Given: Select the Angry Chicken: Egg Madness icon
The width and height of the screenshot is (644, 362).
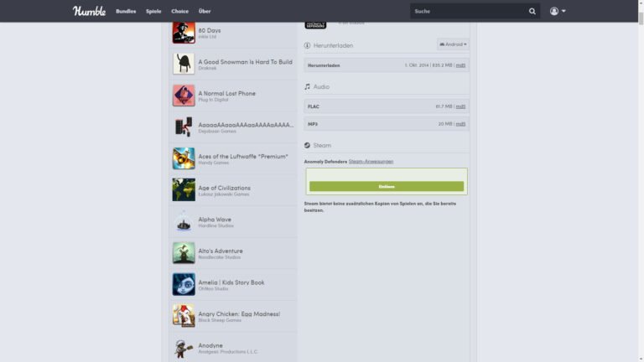Looking at the screenshot, I should (x=184, y=316).
